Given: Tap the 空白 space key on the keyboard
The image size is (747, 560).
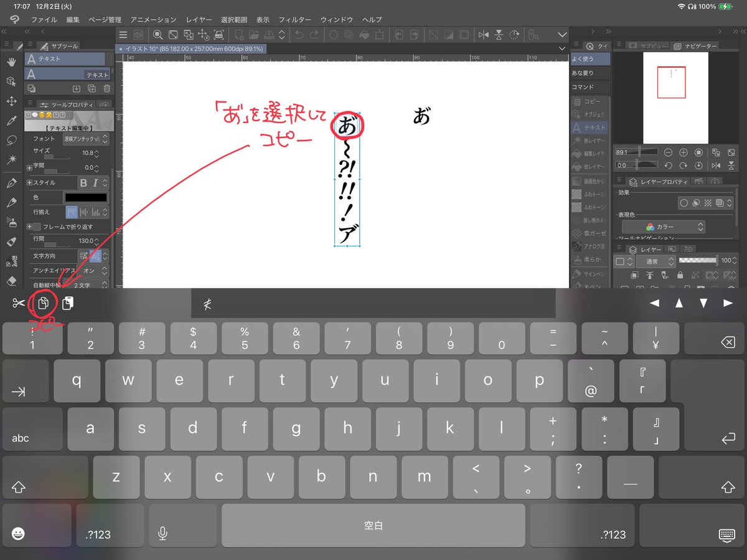Looking at the screenshot, I should (x=372, y=526).
